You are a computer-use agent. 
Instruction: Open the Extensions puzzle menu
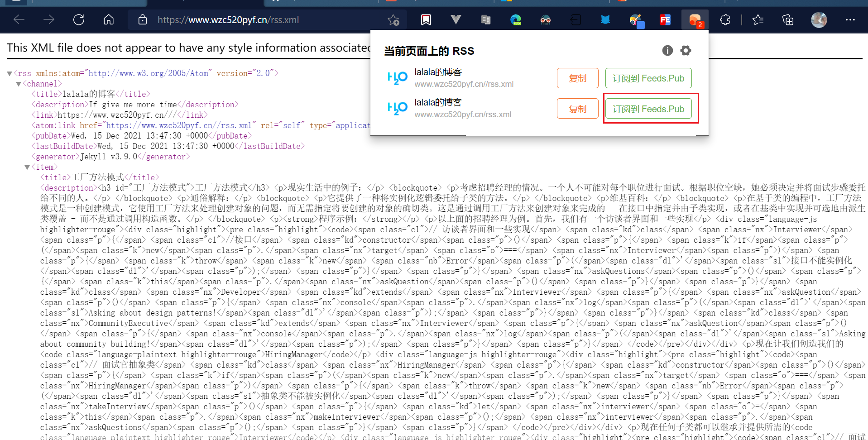(x=725, y=20)
